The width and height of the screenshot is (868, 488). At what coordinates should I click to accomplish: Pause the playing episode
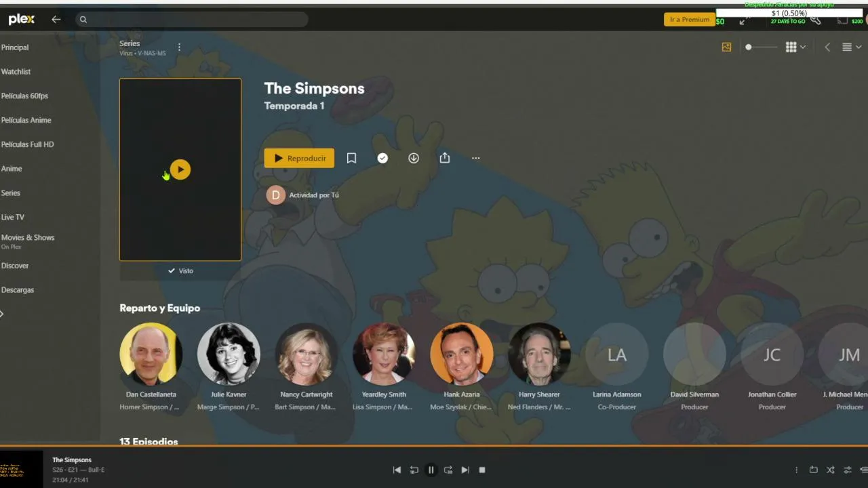(x=431, y=470)
